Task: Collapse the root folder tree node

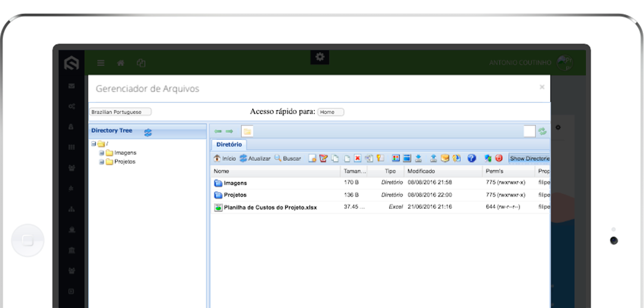Action: (x=94, y=144)
